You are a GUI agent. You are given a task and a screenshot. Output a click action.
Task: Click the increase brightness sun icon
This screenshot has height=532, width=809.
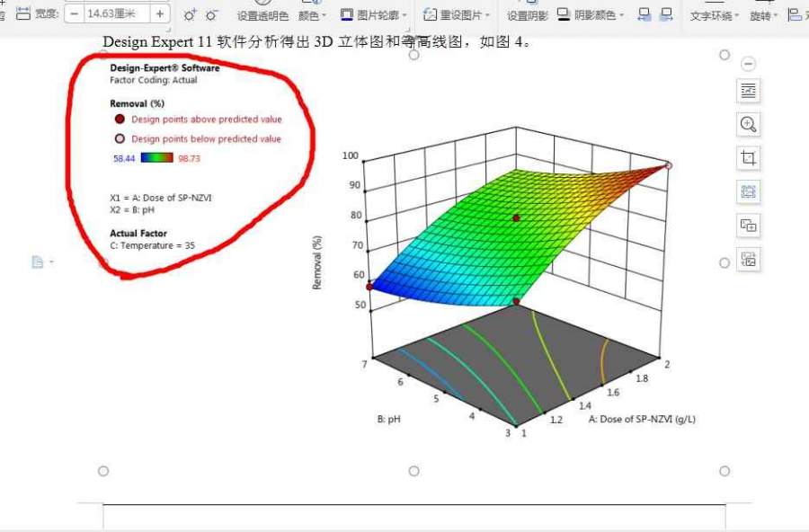[x=190, y=15]
